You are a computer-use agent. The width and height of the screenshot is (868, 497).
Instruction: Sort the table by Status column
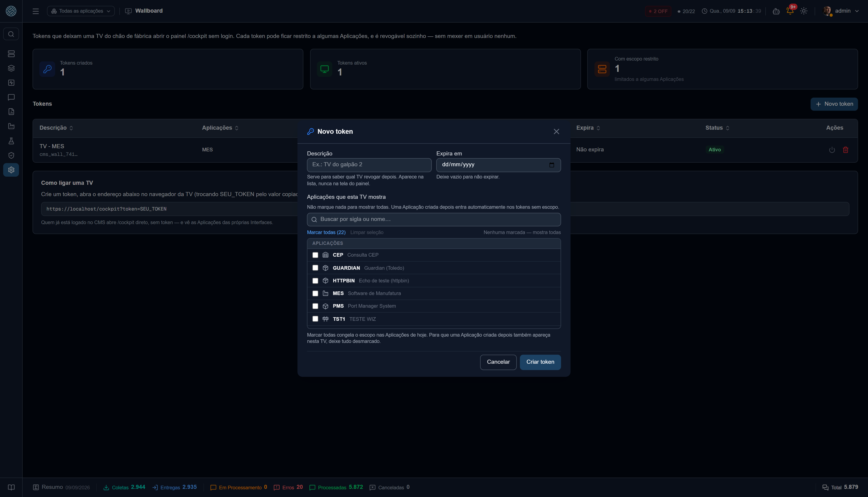point(717,128)
